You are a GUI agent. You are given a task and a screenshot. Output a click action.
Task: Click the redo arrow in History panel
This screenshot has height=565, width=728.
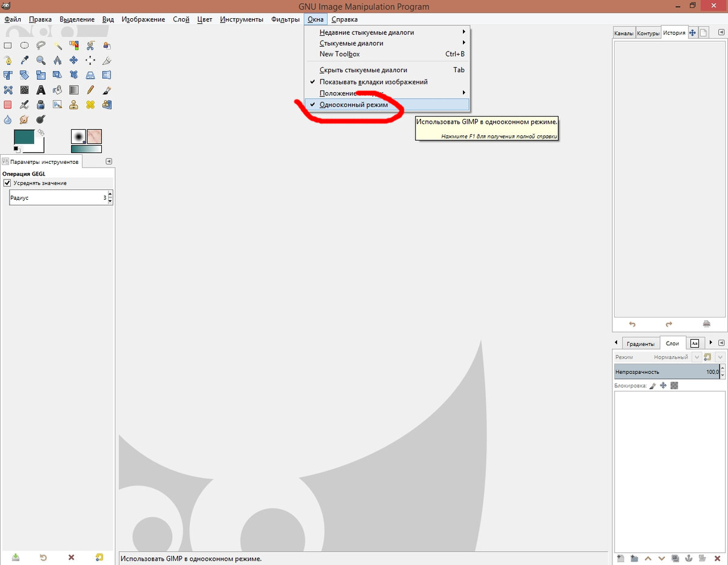click(x=669, y=324)
